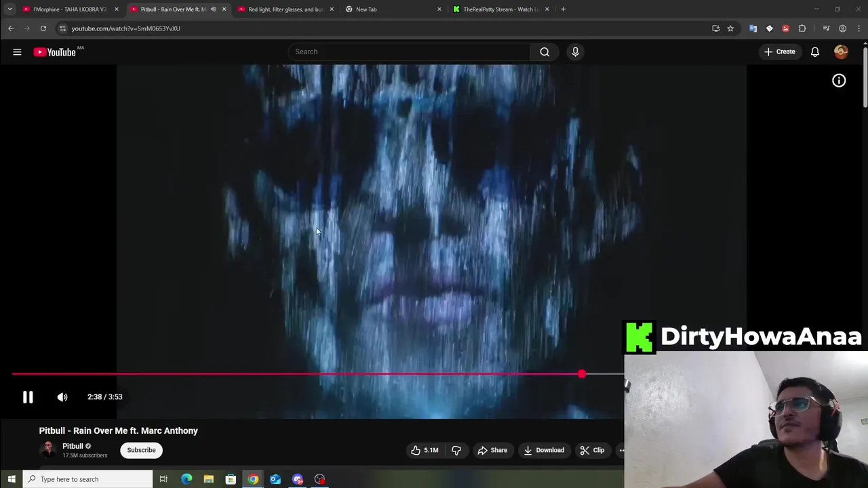868x488 pixels.
Task: Click the search magnifier button
Action: tap(545, 52)
